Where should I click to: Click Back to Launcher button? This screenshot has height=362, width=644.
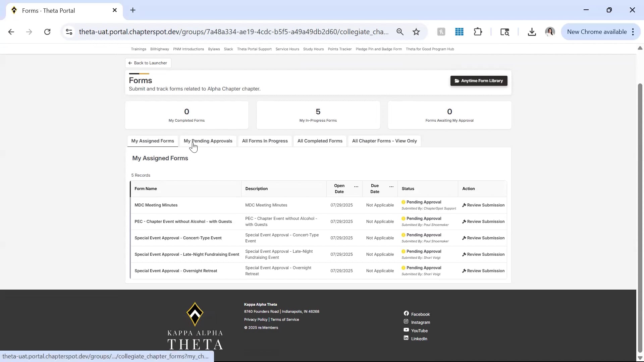click(x=148, y=63)
